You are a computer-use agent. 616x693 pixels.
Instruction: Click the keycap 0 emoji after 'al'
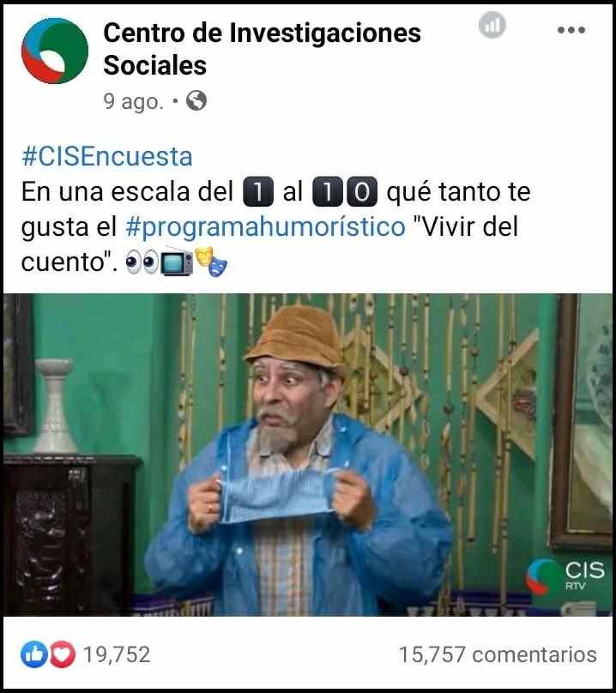(x=362, y=192)
